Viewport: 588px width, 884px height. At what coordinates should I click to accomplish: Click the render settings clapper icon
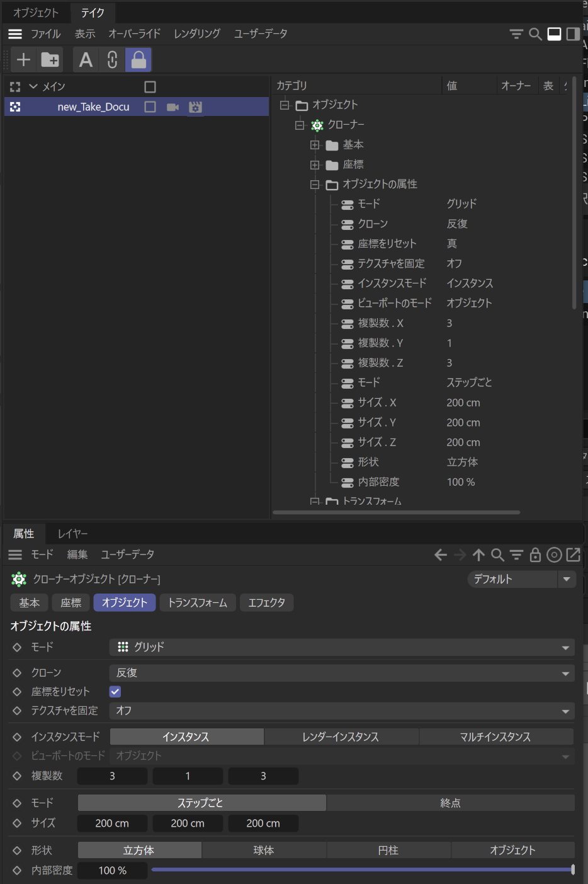pyautogui.click(x=196, y=107)
